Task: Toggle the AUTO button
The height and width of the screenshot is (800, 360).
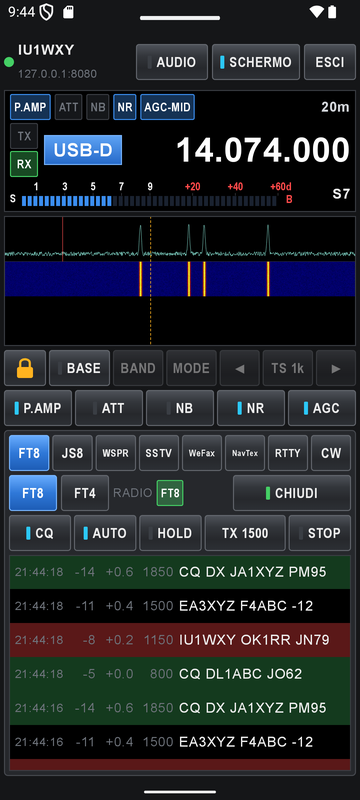Action: click(x=105, y=533)
